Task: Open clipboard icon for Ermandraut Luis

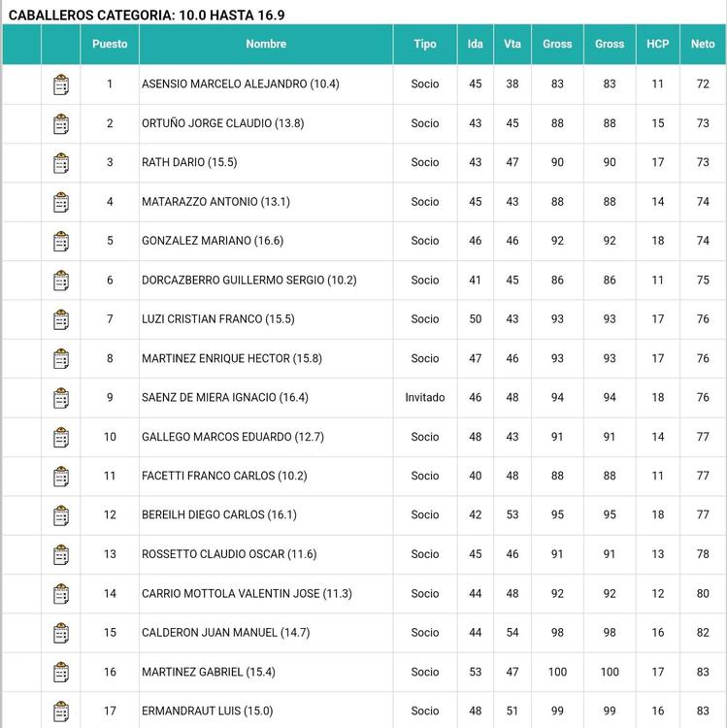Action: click(x=61, y=711)
